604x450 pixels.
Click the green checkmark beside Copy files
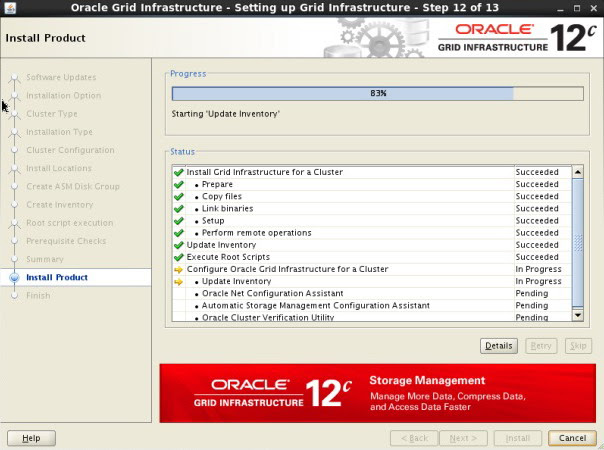[178, 196]
